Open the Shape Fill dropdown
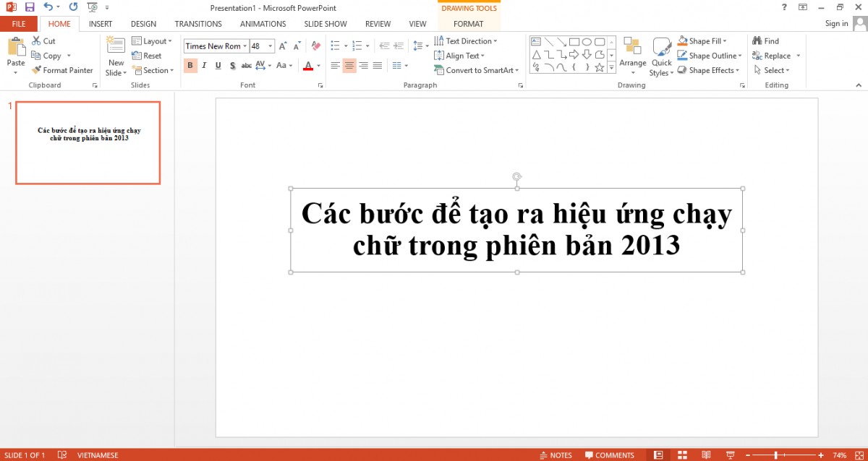The height and width of the screenshot is (461, 868). pos(702,41)
